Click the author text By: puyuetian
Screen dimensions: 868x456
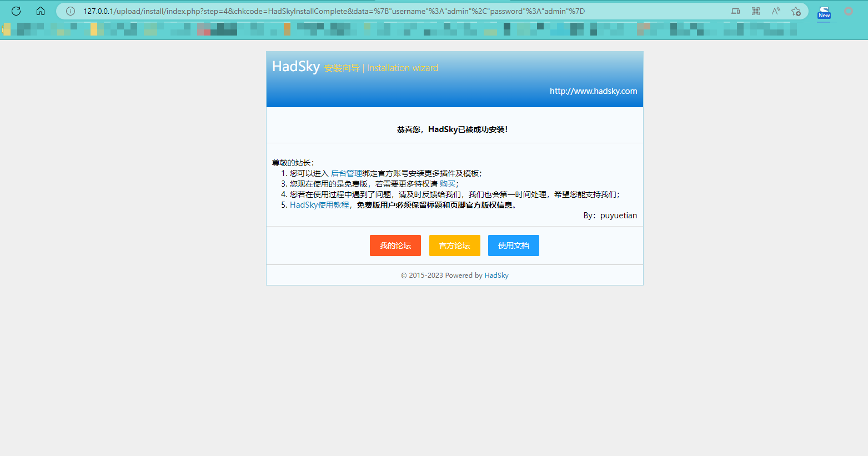(610, 216)
